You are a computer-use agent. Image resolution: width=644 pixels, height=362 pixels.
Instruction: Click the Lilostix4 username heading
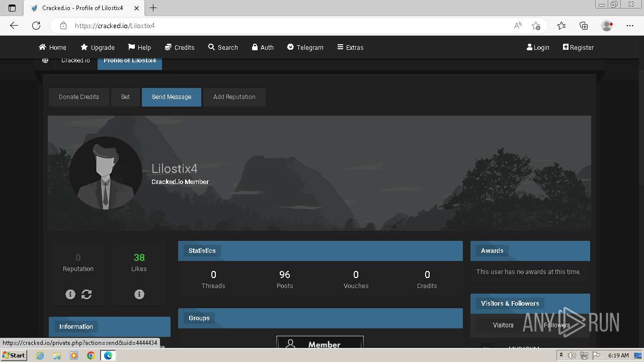pyautogui.click(x=175, y=168)
